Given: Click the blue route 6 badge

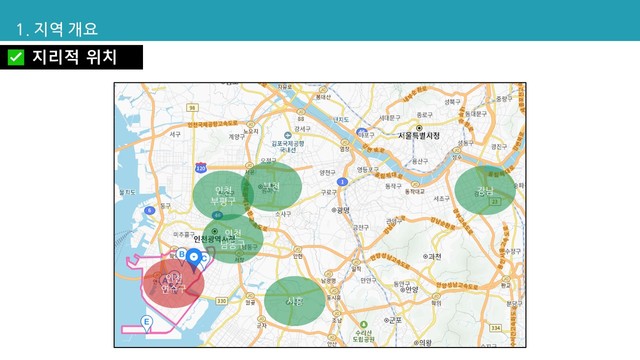Looking at the screenshot, I should 150,211.
